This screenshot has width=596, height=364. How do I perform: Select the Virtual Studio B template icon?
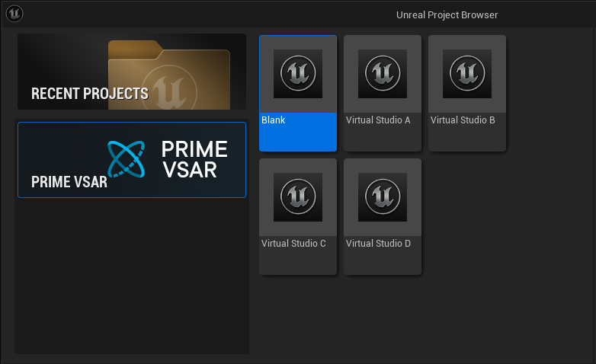coord(467,74)
